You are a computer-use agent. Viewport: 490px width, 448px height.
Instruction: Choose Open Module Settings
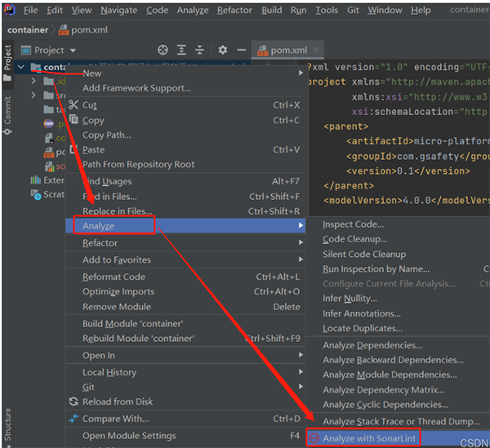click(186, 436)
